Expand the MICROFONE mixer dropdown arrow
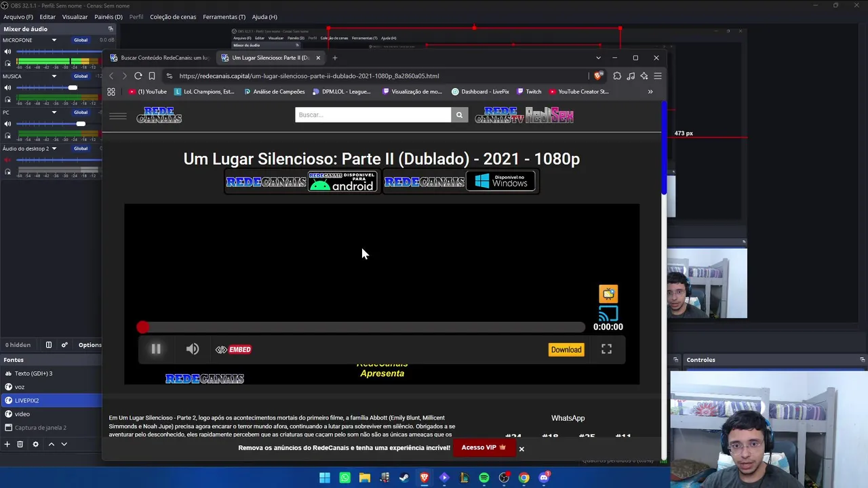Image resolution: width=868 pixels, height=488 pixels. (54, 40)
